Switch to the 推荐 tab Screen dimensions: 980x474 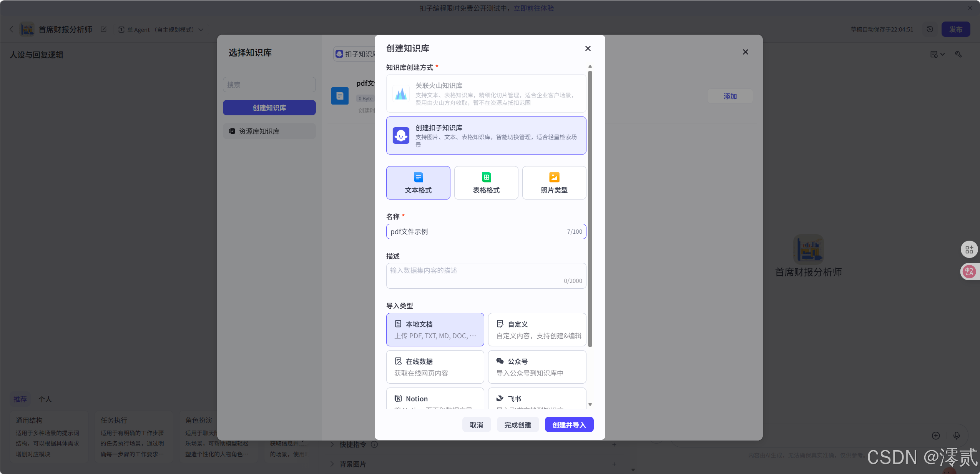coord(20,399)
